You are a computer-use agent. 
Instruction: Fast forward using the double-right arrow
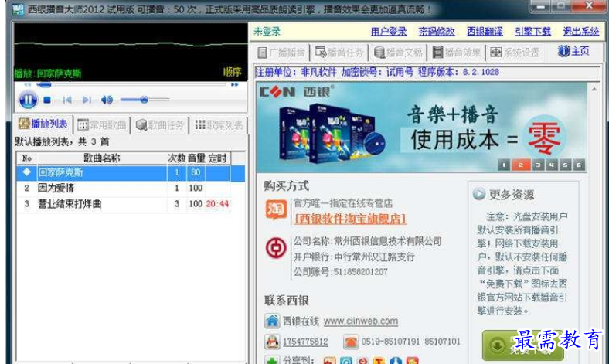tap(235, 84)
